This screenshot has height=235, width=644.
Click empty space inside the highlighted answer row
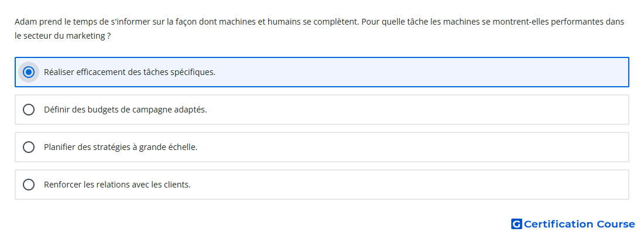(411, 72)
